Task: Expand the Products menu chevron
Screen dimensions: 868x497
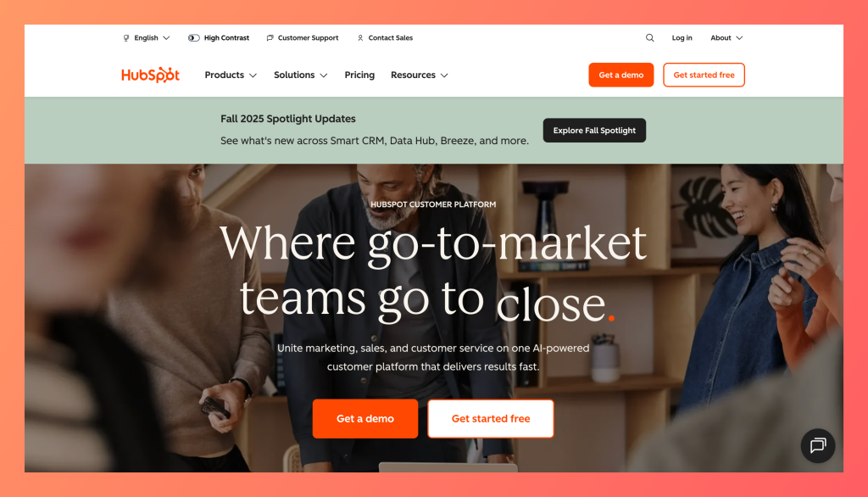Action: click(253, 75)
